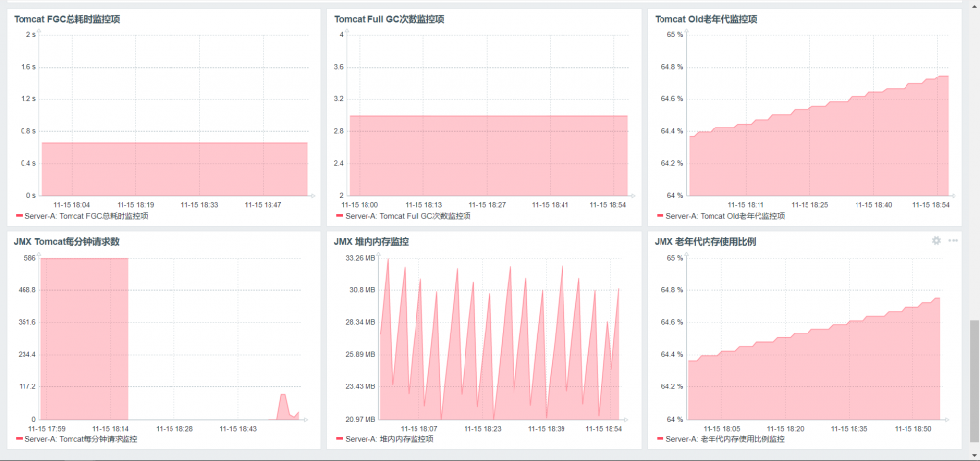Click the 11-15 18:28 time label
Image resolution: width=980 pixels, height=461 pixels.
[x=174, y=429]
